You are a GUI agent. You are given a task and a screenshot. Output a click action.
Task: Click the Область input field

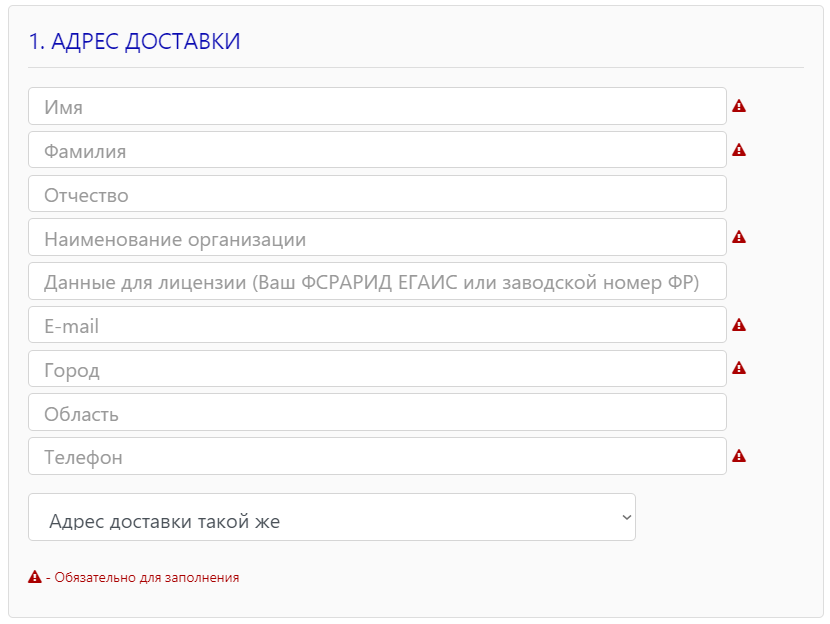tap(377, 413)
